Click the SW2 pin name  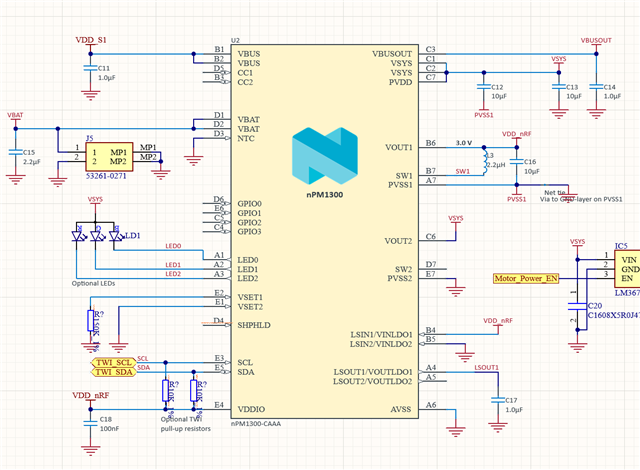pyautogui.click(x=403, y=269)
